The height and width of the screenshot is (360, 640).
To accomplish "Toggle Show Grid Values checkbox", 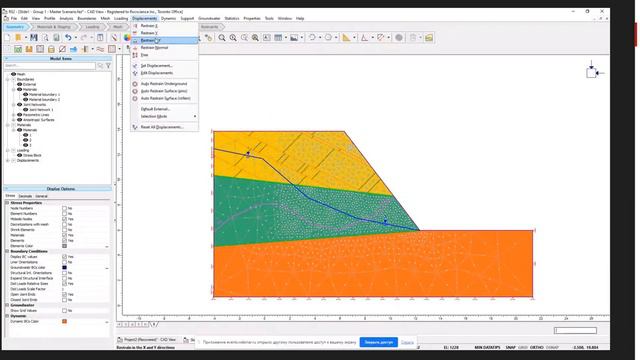I will [64, 311].
